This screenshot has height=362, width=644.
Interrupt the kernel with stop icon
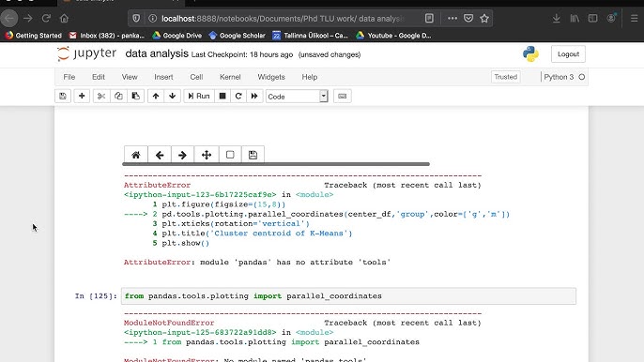coord(222,96)
